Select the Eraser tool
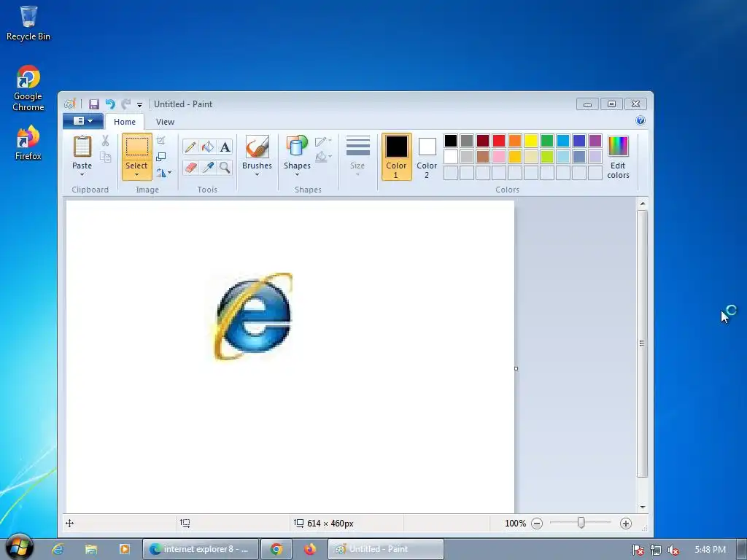Viewport: 747px width, 560px height. (190, 167)
